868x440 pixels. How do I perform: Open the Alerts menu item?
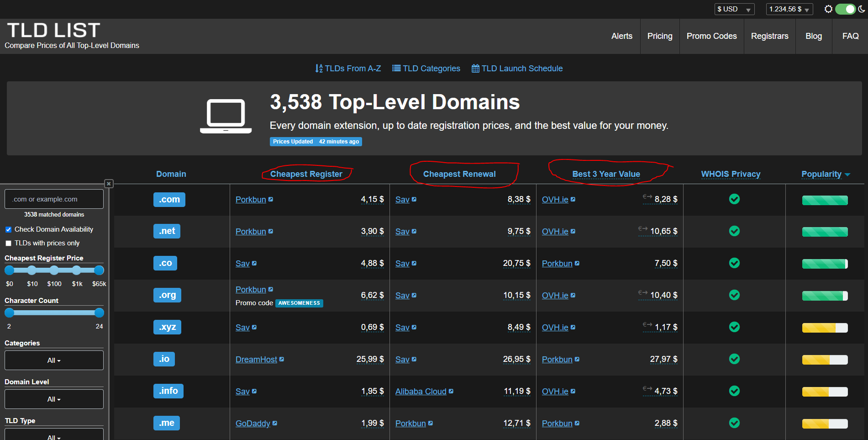(x=622, y=36)
